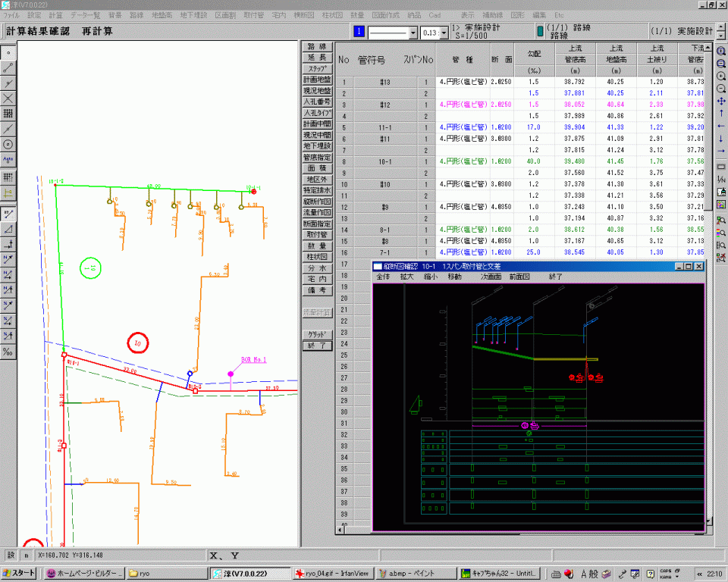This screenshot has width=728, height=582.
Task: Click the circle center snap icon
Action: tap(8, 144)
